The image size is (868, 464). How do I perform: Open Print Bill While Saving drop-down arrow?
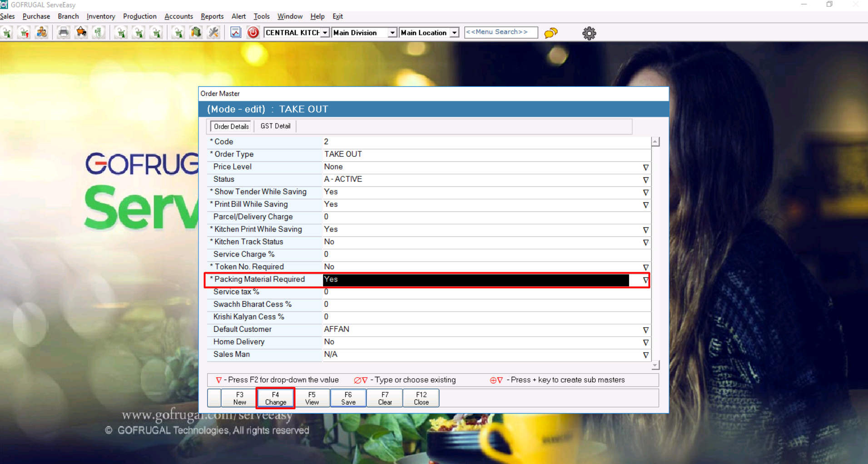tap(645, 205)
